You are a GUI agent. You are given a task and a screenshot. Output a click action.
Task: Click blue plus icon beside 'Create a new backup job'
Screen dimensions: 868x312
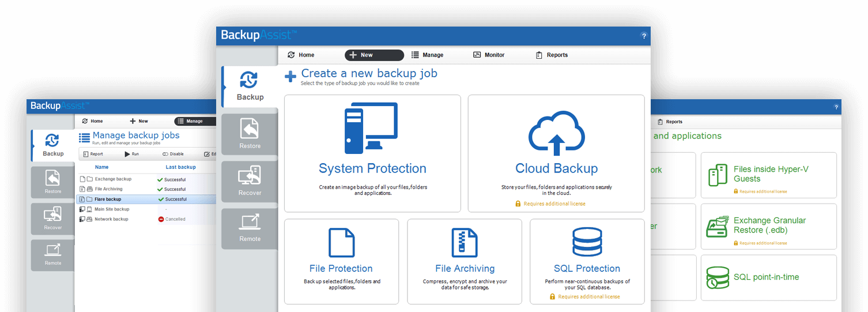pos(291,76)
